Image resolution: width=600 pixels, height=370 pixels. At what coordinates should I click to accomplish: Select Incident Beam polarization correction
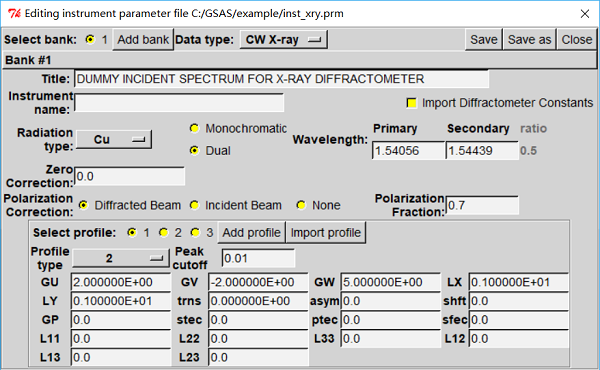tap(194, 205)
